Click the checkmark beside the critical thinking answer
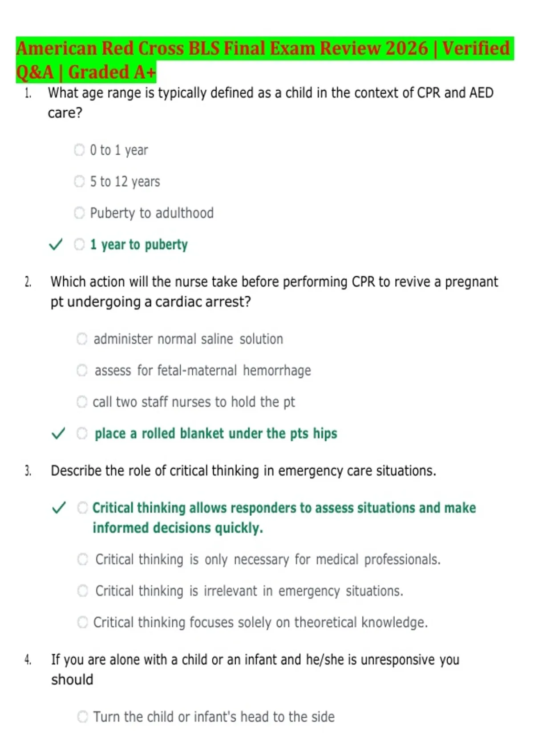The image size is (534, 756). tap(59, 508)
